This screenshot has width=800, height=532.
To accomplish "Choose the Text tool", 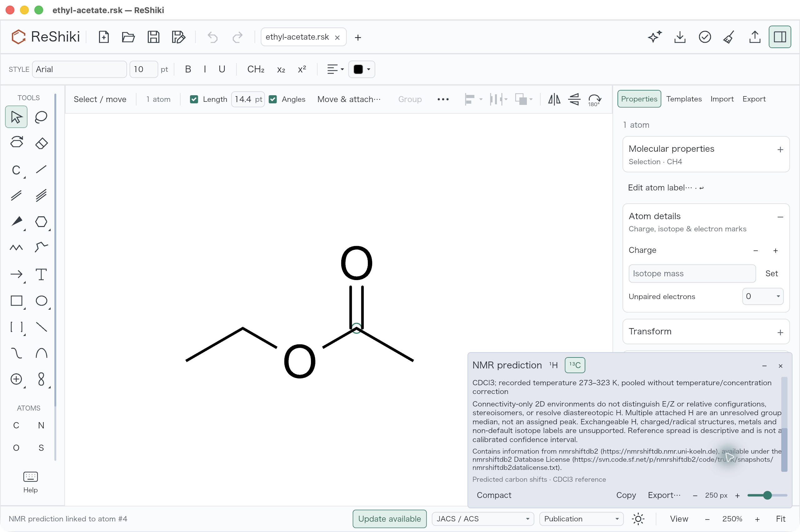I will coord(41,274).
